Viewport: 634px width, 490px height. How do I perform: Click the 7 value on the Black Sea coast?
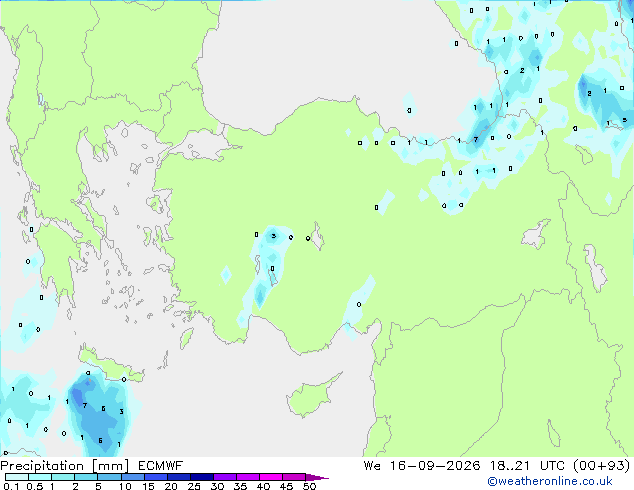point(476,139)
